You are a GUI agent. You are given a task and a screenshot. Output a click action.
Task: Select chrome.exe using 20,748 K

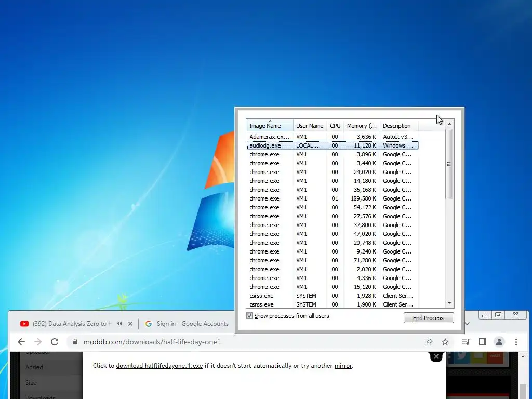[332, 243]
